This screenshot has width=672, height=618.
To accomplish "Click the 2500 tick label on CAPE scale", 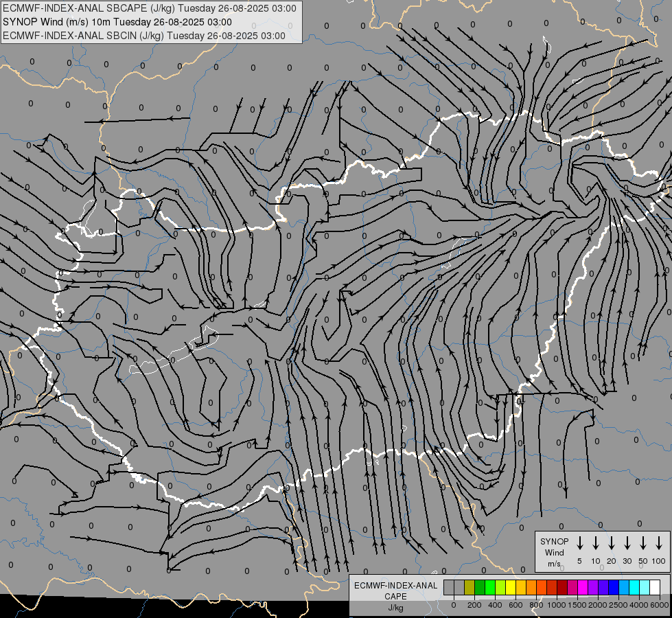I will 618,605.
